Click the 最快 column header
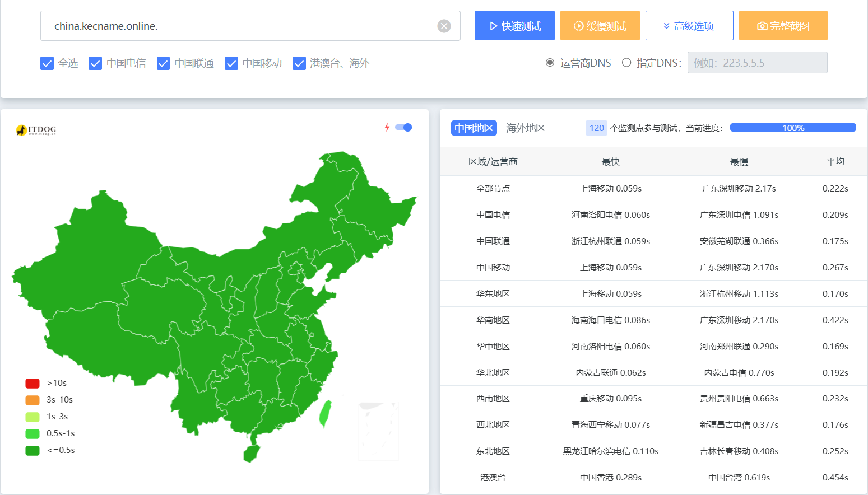 (x=611, y=162)
